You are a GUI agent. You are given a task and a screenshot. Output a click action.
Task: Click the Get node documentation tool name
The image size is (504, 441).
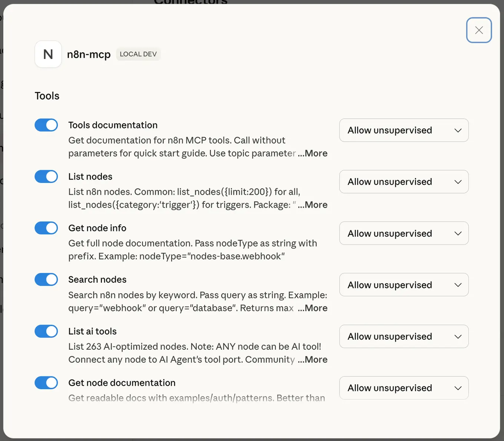[x=122, y=383]
